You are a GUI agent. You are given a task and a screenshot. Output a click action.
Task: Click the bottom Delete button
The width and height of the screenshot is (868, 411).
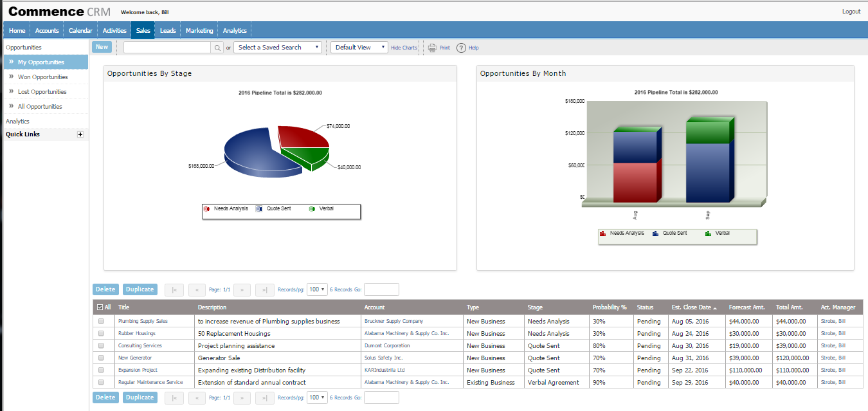[105, 397]
